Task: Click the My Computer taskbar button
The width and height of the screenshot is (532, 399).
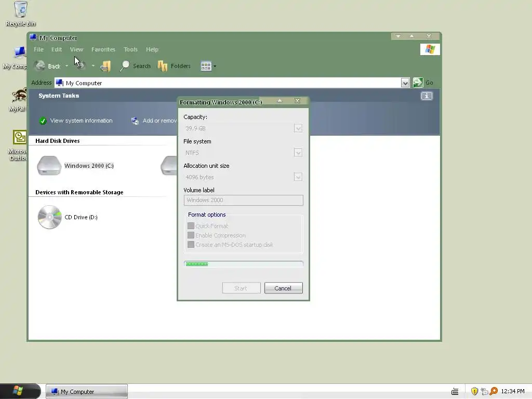Action: pyautogui.click(x=87, y=392)
